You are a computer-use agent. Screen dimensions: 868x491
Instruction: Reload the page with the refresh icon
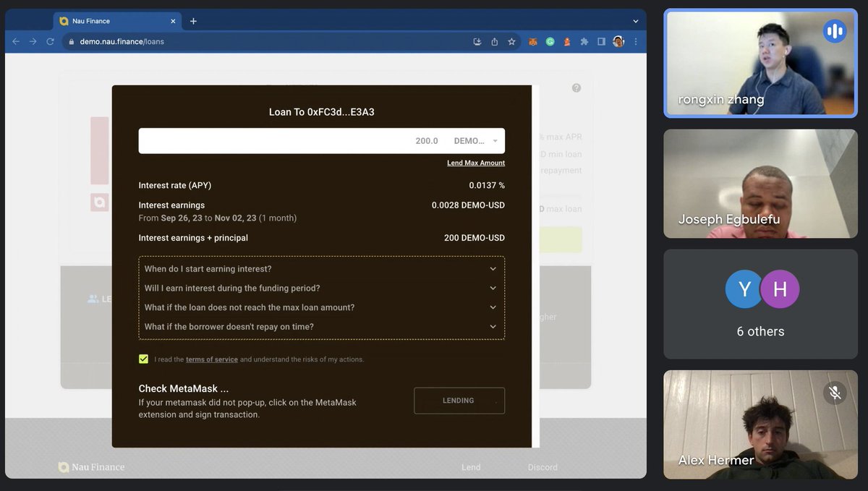[x=50, y=42]
